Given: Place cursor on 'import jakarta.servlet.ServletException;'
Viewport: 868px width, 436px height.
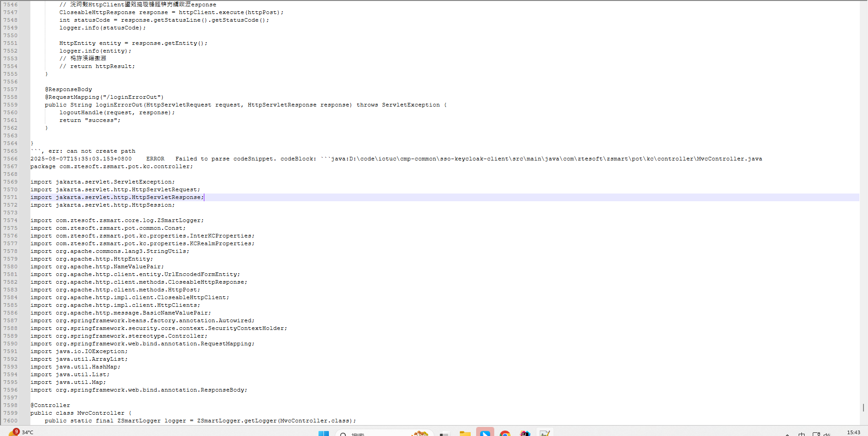Looking at the screenshot, I should 102,182.
